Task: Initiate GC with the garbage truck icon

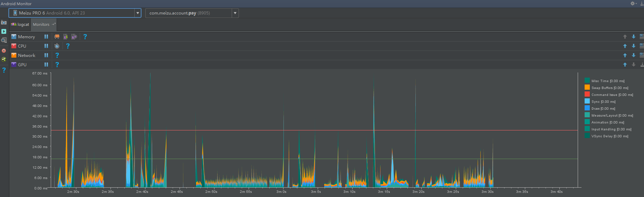Action: tap(57, 37)
